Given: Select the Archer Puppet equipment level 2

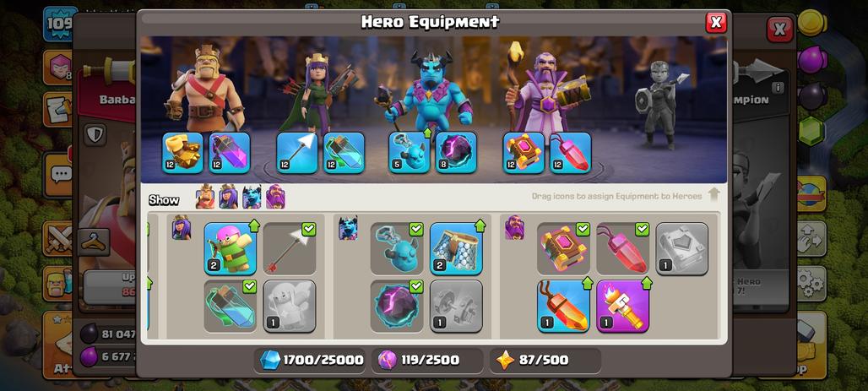Looking at the screenshot, I should (231, 248).
